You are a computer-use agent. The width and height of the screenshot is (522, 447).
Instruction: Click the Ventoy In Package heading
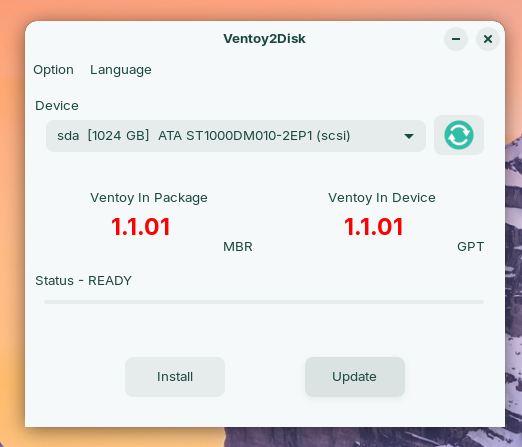[x=149, y=198]
